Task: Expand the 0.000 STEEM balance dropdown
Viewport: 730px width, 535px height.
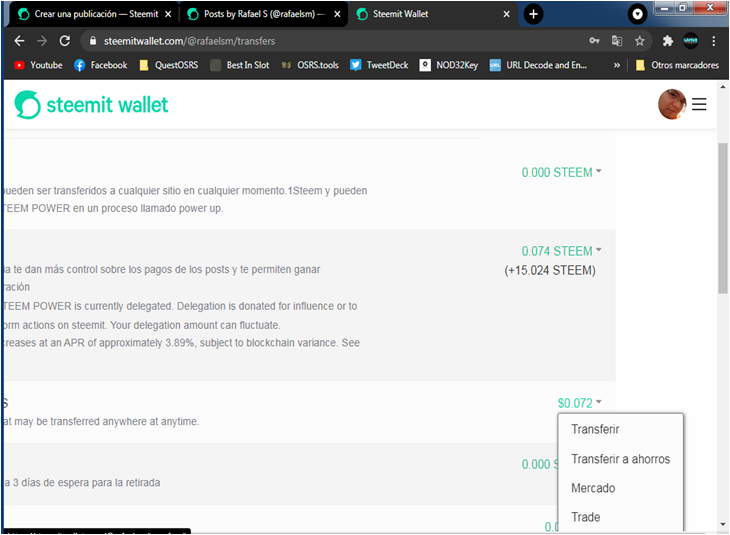Action: [x=561, y=172]
